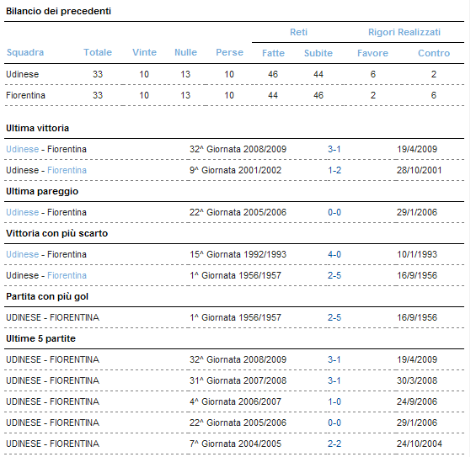Click the Subite column header
This screenshot has height=457, width=476.
tap(318, 53)
